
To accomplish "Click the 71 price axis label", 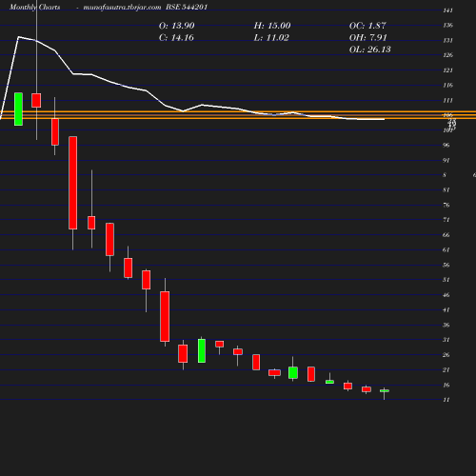I will 446,220.
